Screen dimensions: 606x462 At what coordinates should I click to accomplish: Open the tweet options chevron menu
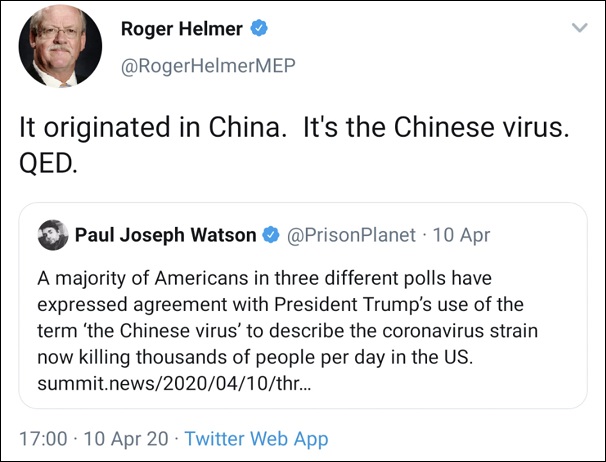pyautogui.click(x=579, y=28)
